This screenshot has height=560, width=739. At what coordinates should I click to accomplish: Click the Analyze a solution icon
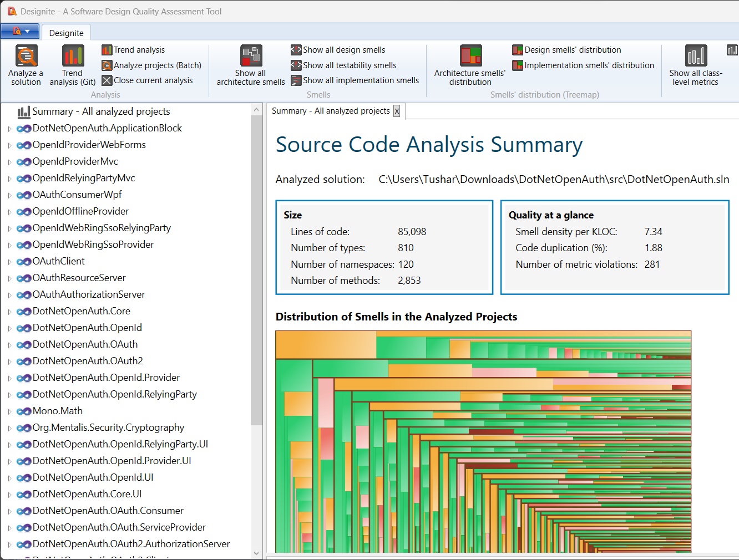26,56
